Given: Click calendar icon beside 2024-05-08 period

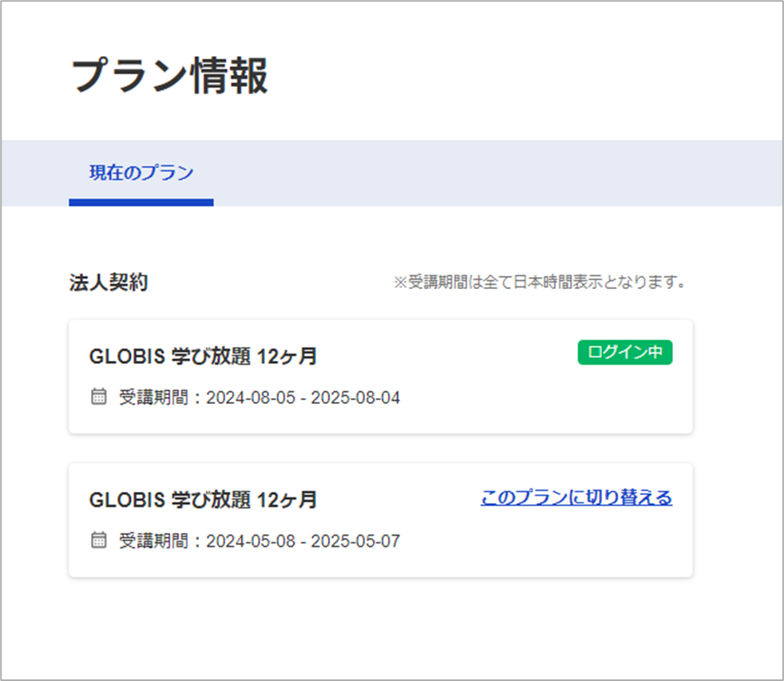Looking at the screenshot, I should (x=98, y=540).
